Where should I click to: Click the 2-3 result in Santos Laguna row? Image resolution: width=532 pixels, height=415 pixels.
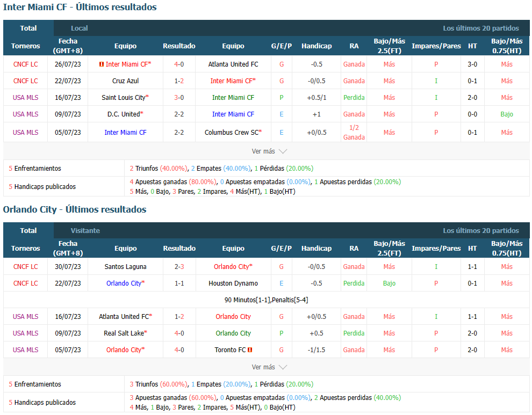coord(179,267)
